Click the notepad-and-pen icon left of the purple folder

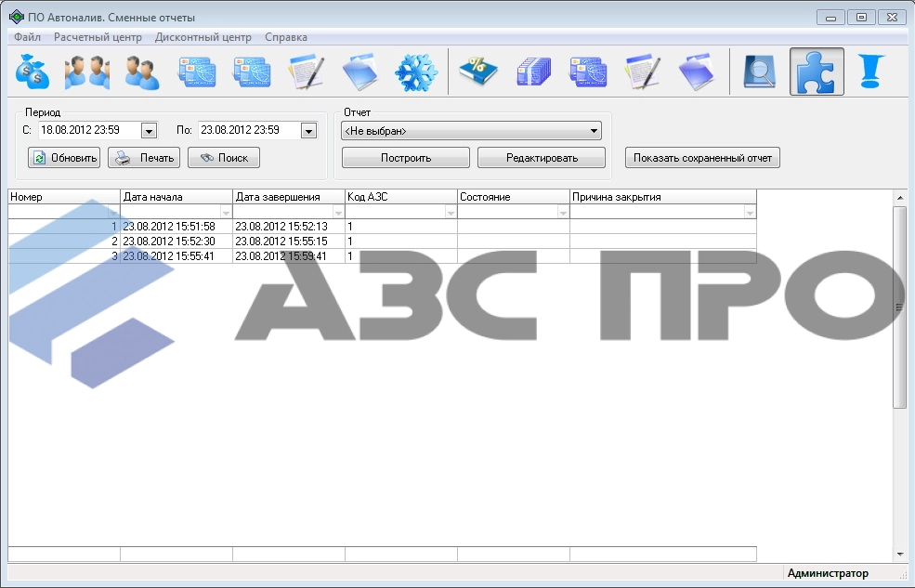coord(643,72)
